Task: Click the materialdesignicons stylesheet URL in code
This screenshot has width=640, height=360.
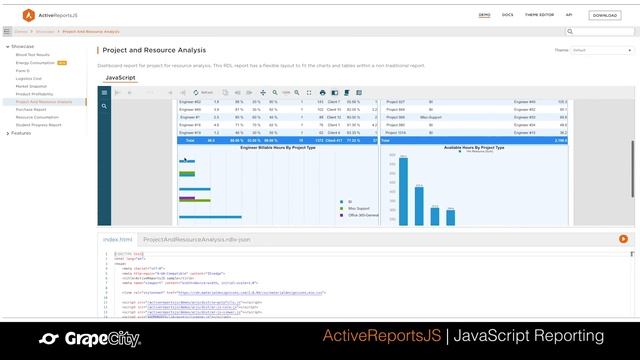Action: [251, 293]
